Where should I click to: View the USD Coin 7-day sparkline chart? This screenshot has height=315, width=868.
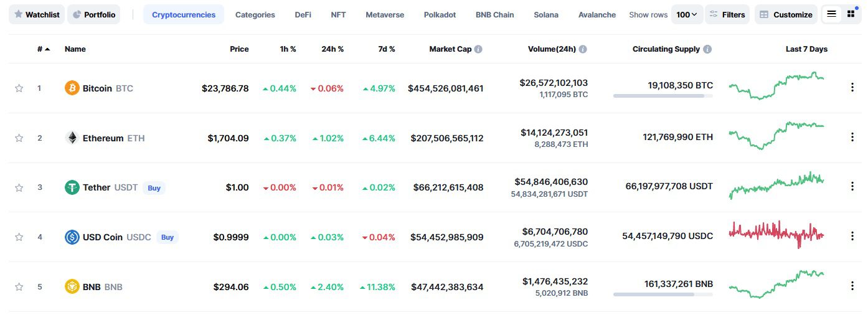pos(776,235)
